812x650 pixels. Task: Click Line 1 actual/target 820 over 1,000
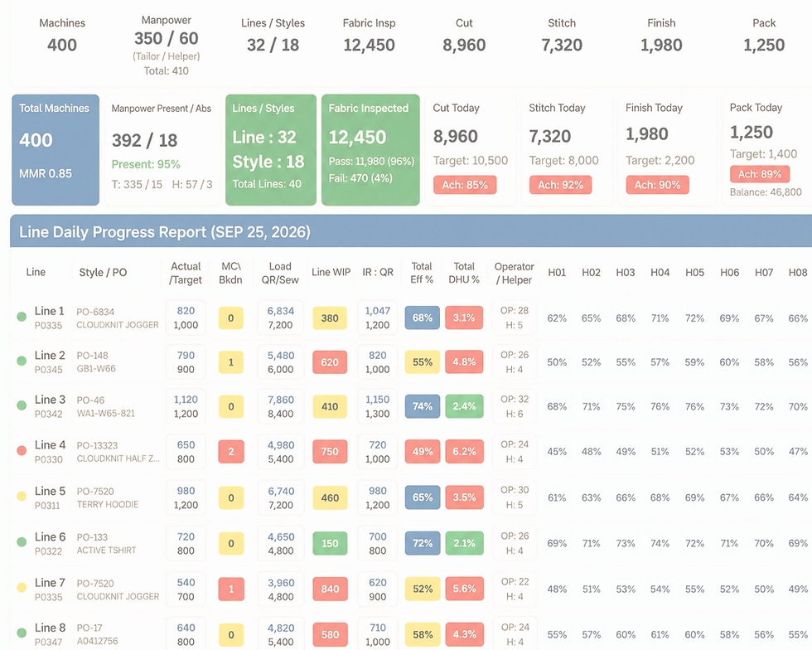coord(186,318)
